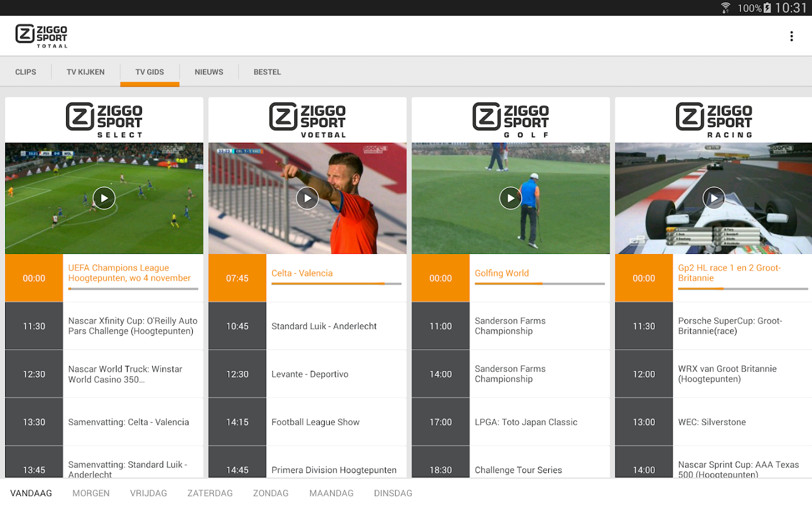Click the Gp2 HL race progress bar

point(743,288)
